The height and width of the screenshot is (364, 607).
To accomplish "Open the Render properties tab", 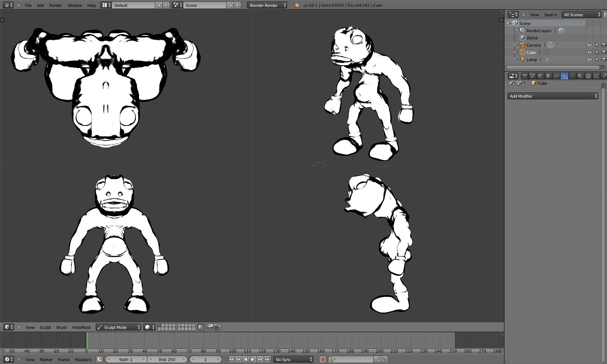I will (x=524, y=76).
